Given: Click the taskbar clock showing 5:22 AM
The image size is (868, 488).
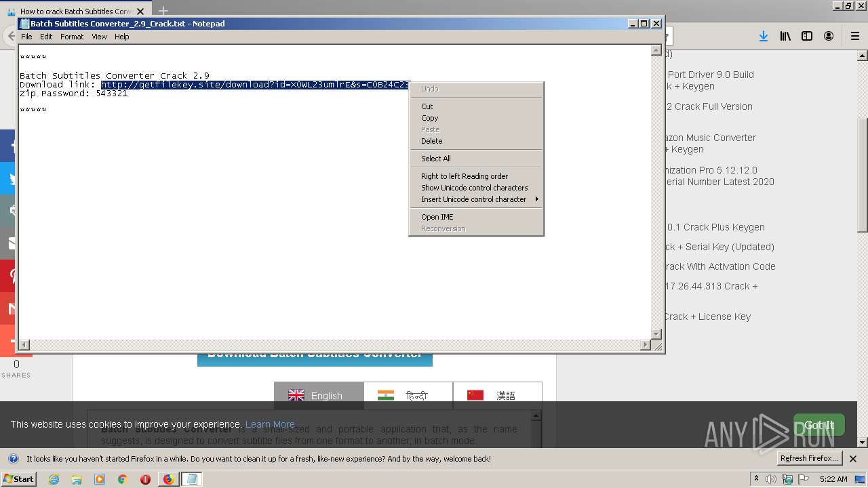Looking at the screenshot, I should 833,479.
